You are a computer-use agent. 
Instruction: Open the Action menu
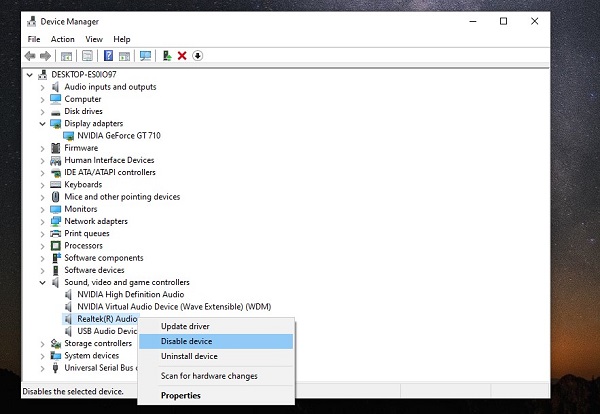click(63, 39)
